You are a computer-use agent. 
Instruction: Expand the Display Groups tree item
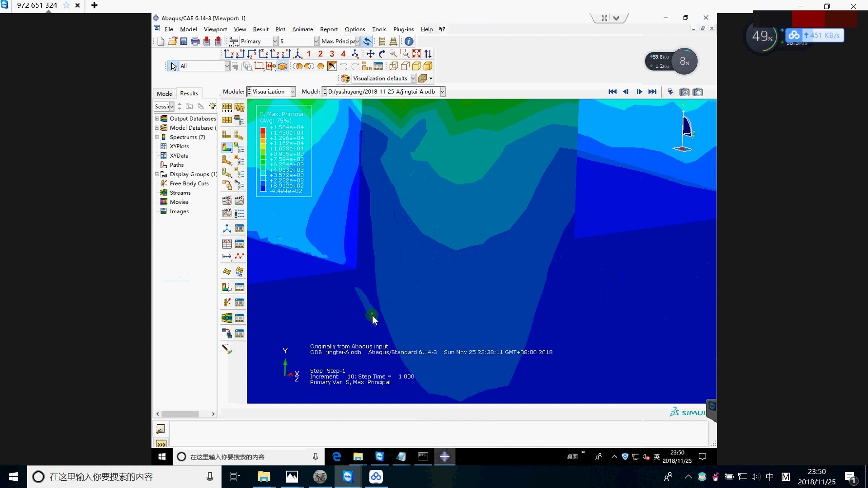[157, 174]
